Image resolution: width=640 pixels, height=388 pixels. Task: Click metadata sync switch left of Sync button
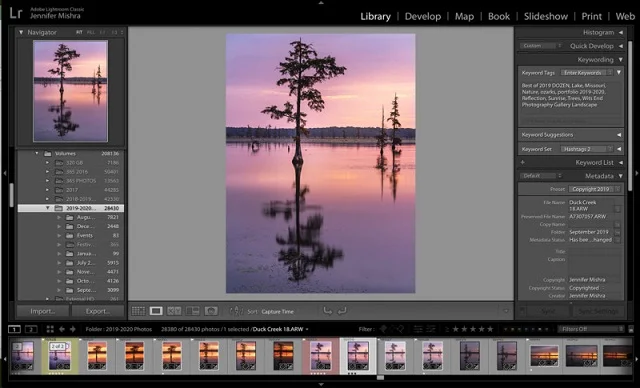[522, 311]
